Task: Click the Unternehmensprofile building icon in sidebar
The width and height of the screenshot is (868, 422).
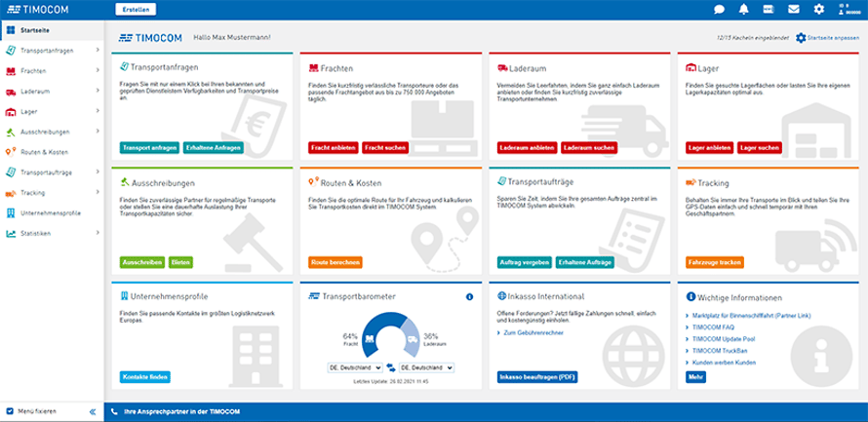Action: [x=11, y=212]
